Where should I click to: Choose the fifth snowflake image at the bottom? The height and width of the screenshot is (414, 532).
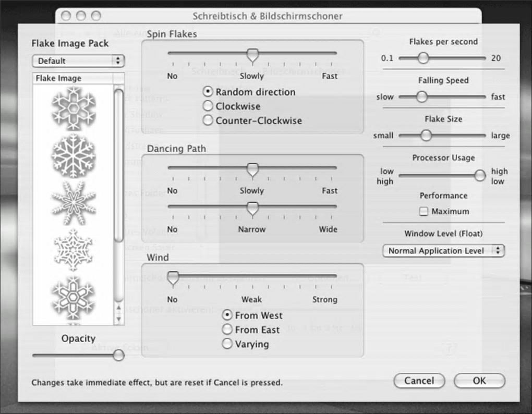[x=74, y=297]
